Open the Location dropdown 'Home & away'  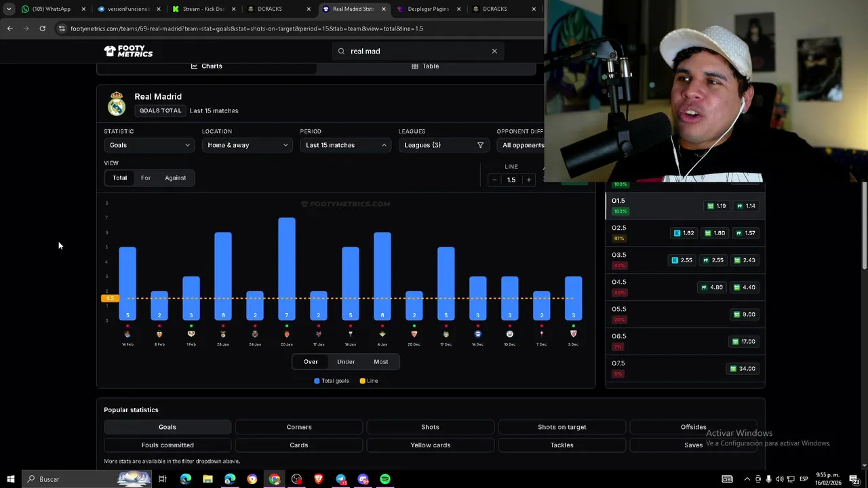click(247, 145)
